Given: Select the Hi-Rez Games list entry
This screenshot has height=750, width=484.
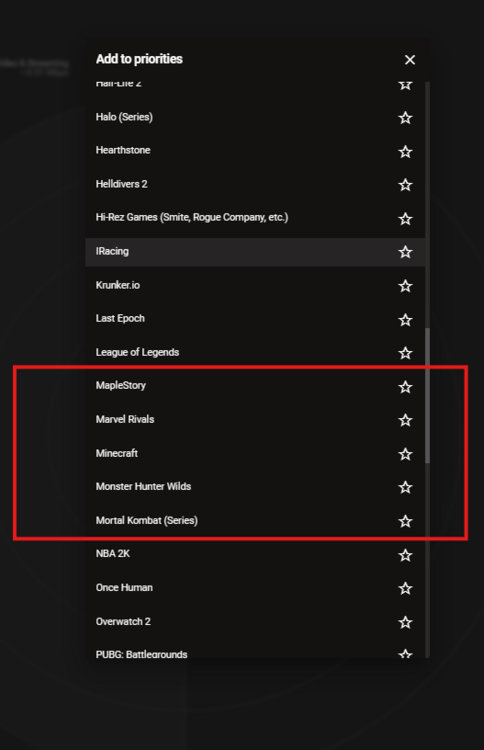Looking at the screenshot, I should point(255,218).
